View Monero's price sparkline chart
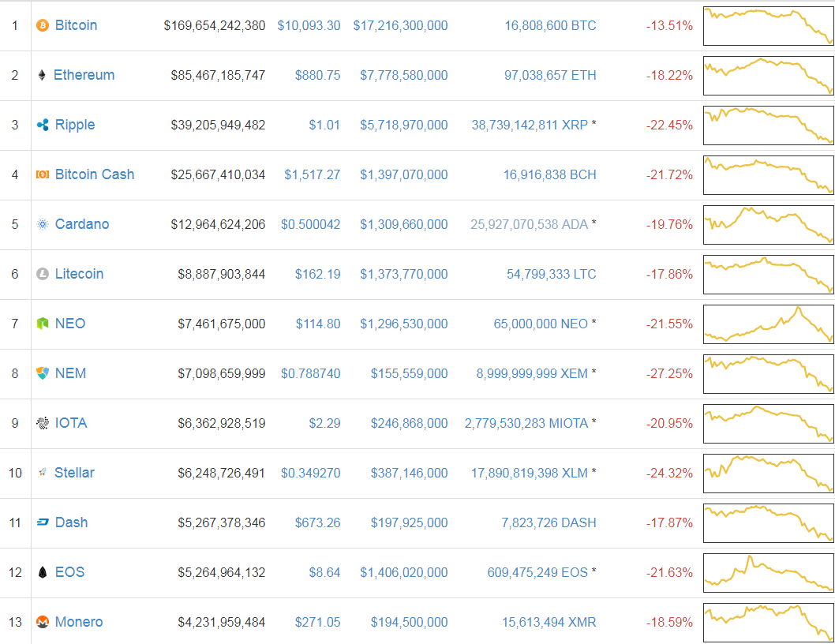 click(x=769, y=623)
